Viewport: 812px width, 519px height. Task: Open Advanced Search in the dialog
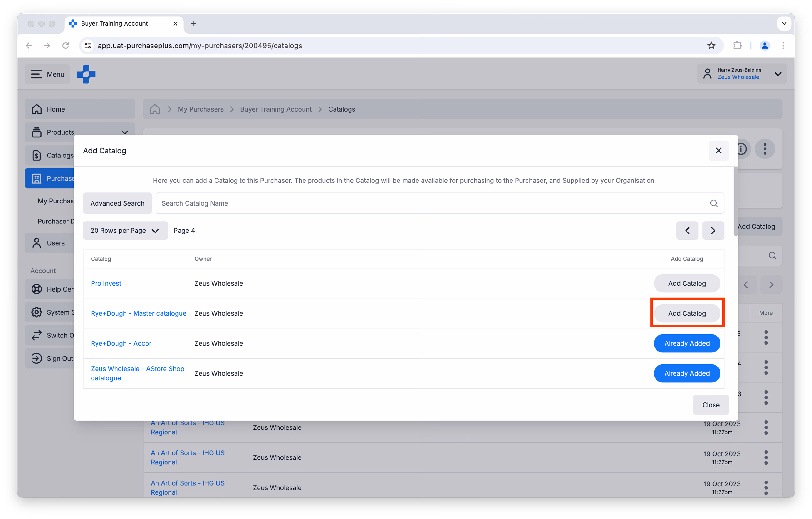(x=117, y=203)
